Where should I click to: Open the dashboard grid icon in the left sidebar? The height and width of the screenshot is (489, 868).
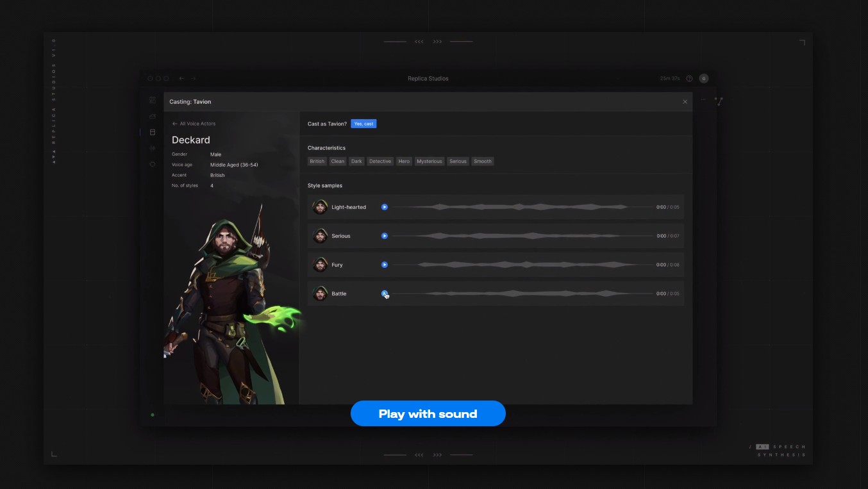(x=153, y=100)
